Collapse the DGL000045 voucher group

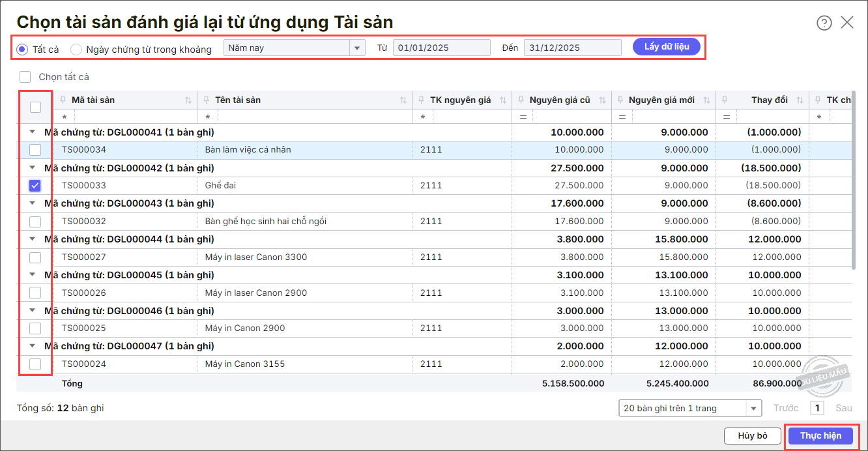pyautogui.click(x=32, y=275)
